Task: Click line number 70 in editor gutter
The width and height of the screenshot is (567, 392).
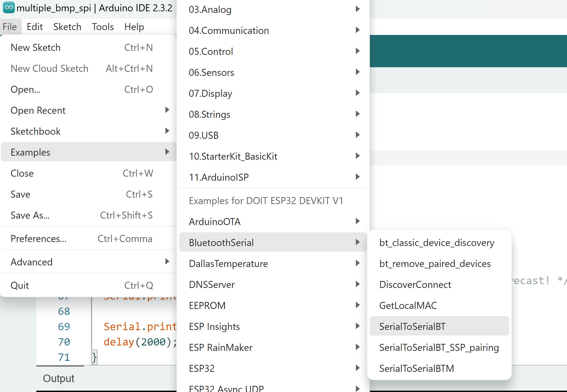Action: (x=64, y=342)
